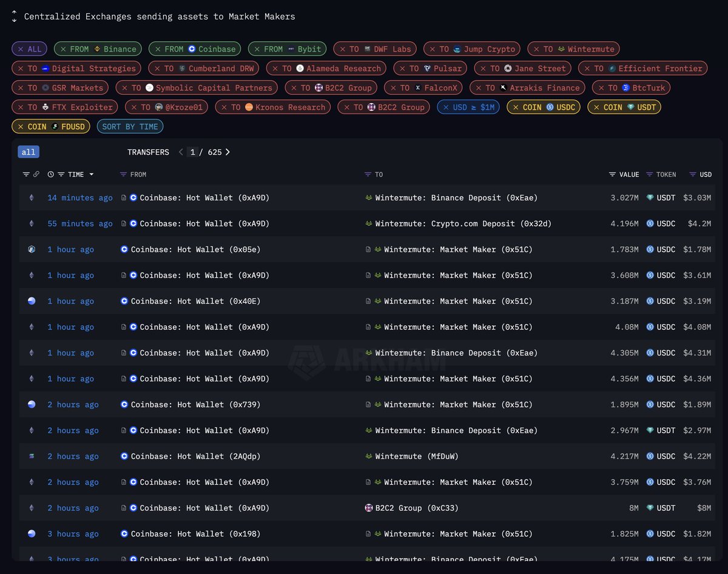This screenshot has height=574, width=728.
Task: Select the TRANSFERS tab label
Action: tap(148, 152)
